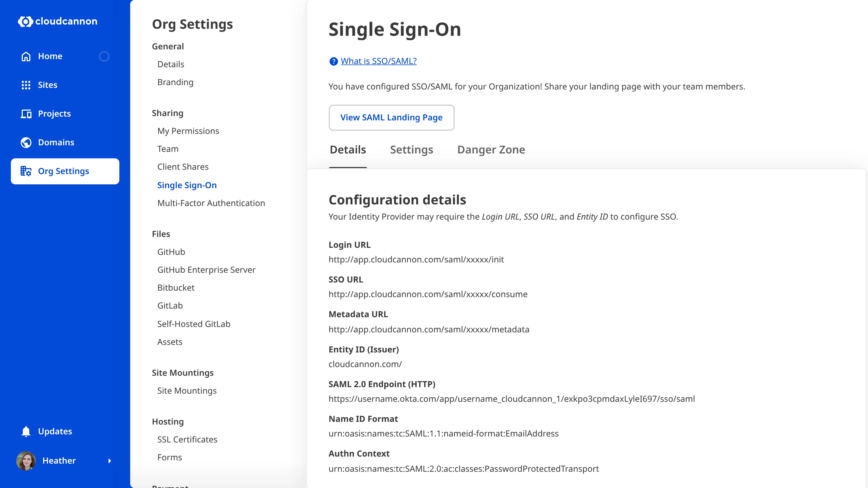
Task: Open SSL Certificates under Hosting
Action: [187, 439]
